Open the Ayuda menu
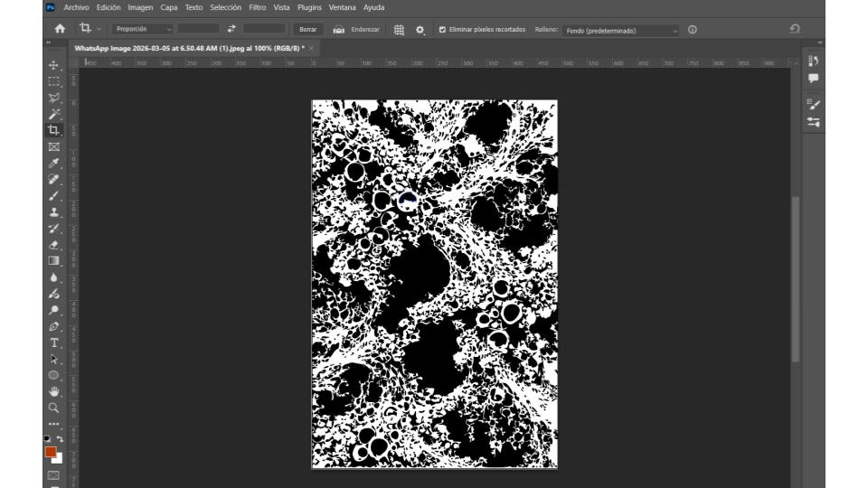The height and width of the screenshot is (488, 868). pyautogui.click(x=373, y=8)
